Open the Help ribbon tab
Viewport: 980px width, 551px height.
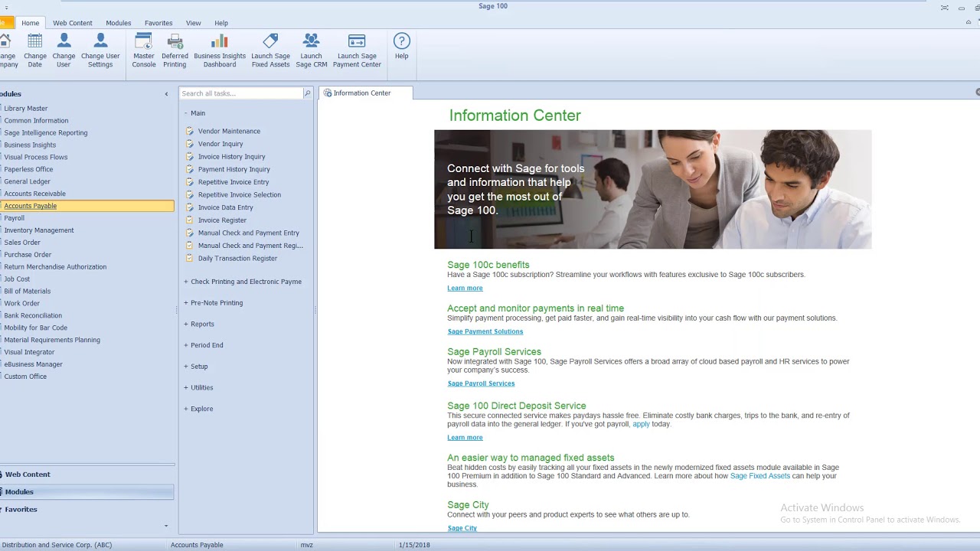coord(221,23)
